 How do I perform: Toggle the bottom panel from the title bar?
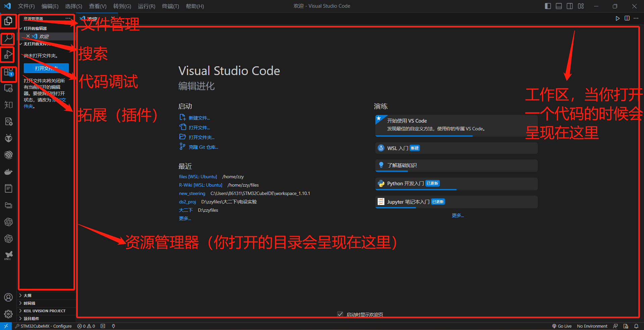pos(559,6)
